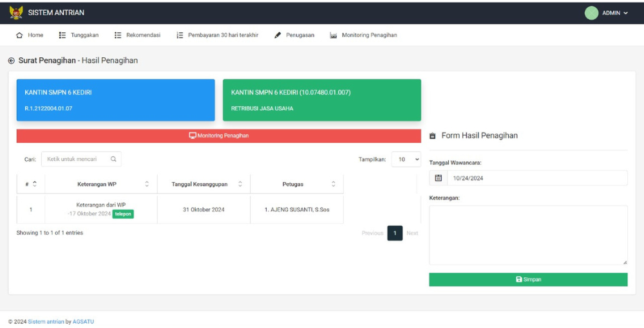Click the Showing 1 to 1 entries text
Viewport: 644px width, 328px height.
[50, 233]
